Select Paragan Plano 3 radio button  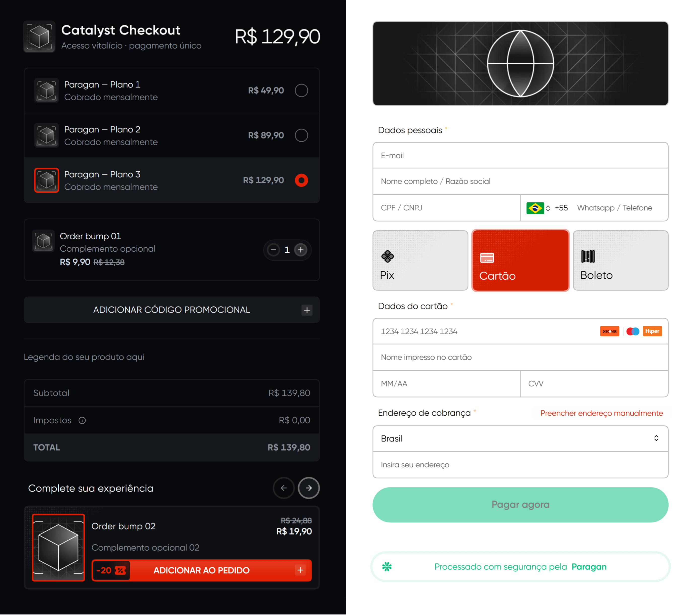pyautogui.click(x=301, y=181)
